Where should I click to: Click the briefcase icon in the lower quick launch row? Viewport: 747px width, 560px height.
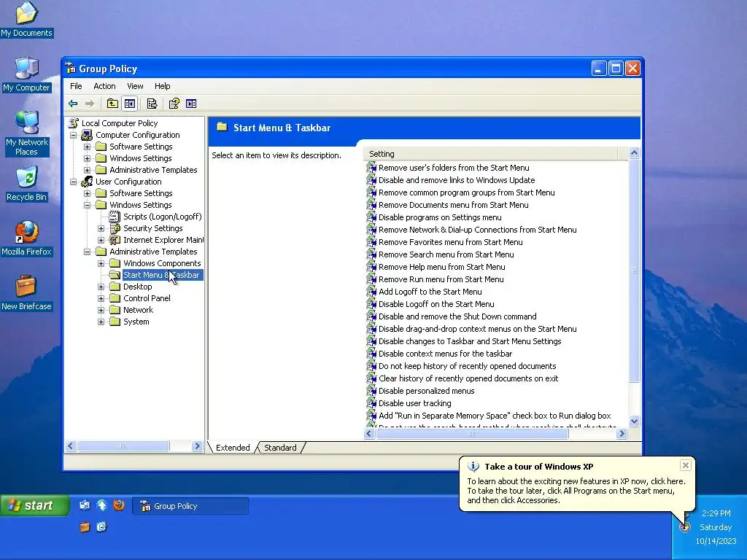tap(85, 526)
